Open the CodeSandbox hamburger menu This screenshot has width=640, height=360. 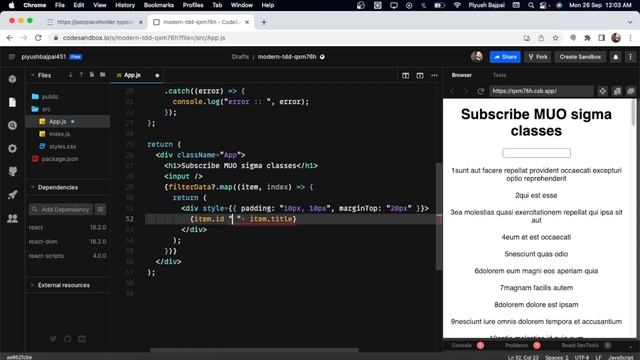(x=11, y=57)
